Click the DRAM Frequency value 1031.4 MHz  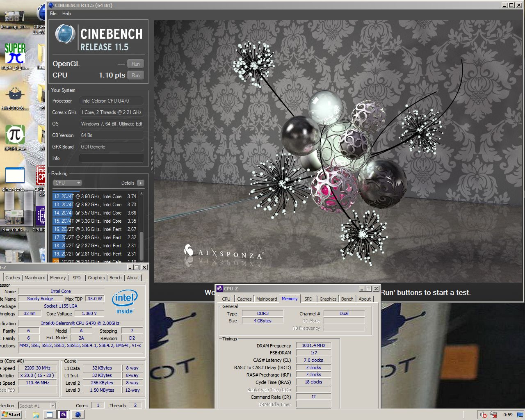pyautogui.click(x=313, y=345)
